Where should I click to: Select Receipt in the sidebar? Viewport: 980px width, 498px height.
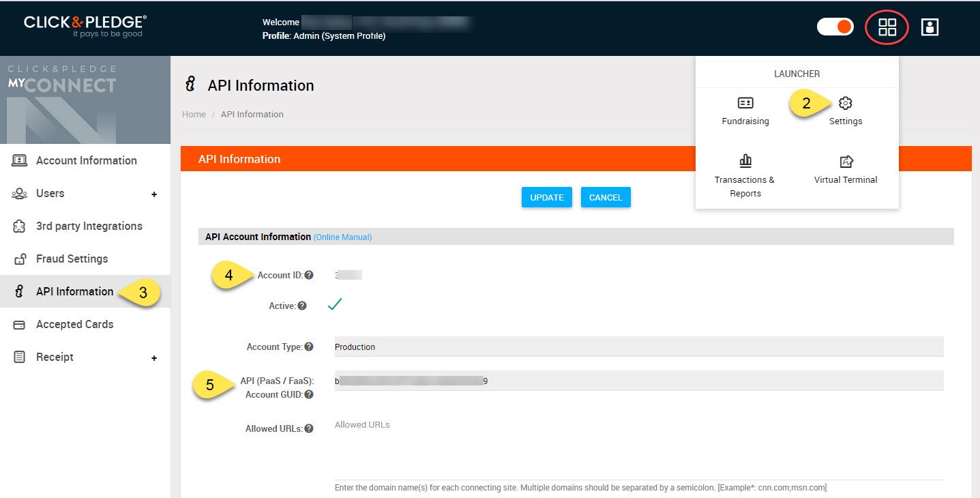tap(85, 357)
